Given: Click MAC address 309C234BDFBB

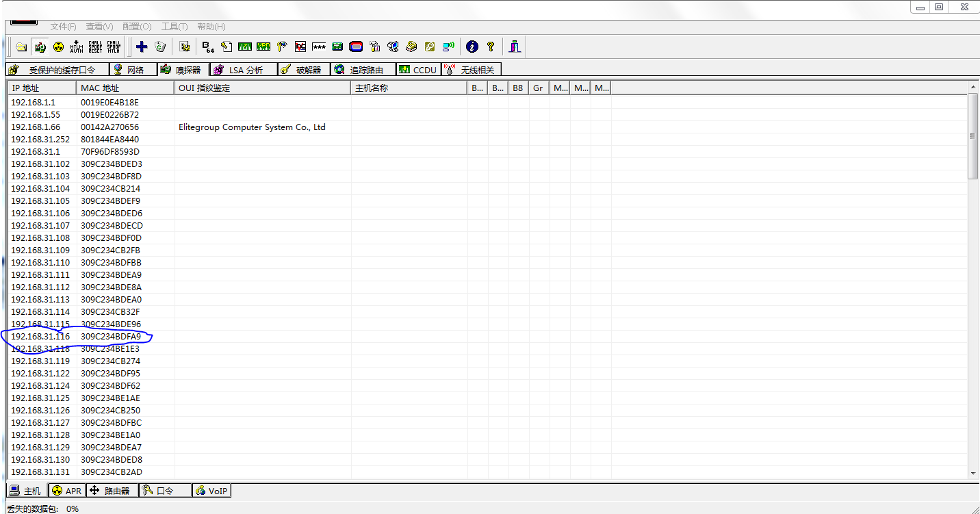Looking at the screenshot, I should (x=112, y=262).
